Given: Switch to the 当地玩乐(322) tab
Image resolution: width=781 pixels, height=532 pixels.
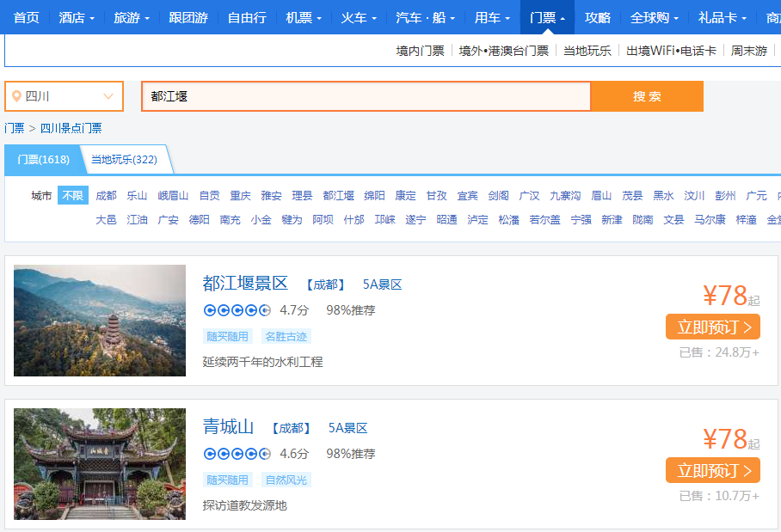Looking at the screenshot, I should point(123,160).
